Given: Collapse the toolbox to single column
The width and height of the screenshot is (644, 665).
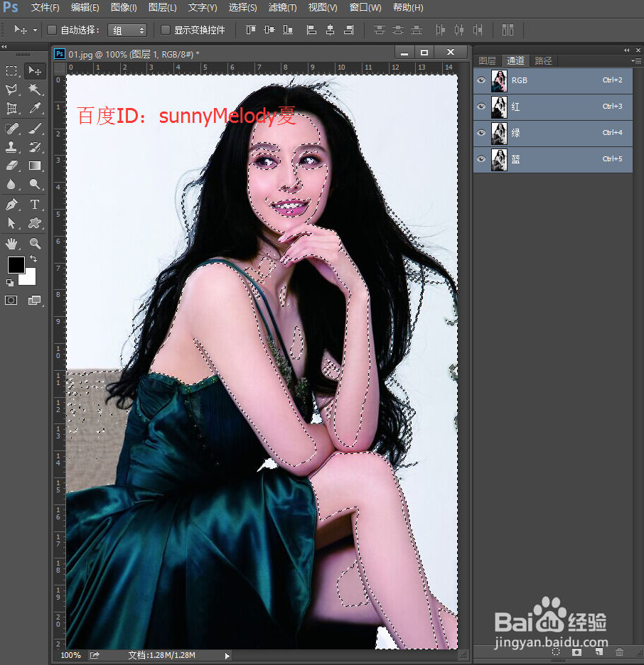Looking at the screenshot, I should tap(4, 47).
